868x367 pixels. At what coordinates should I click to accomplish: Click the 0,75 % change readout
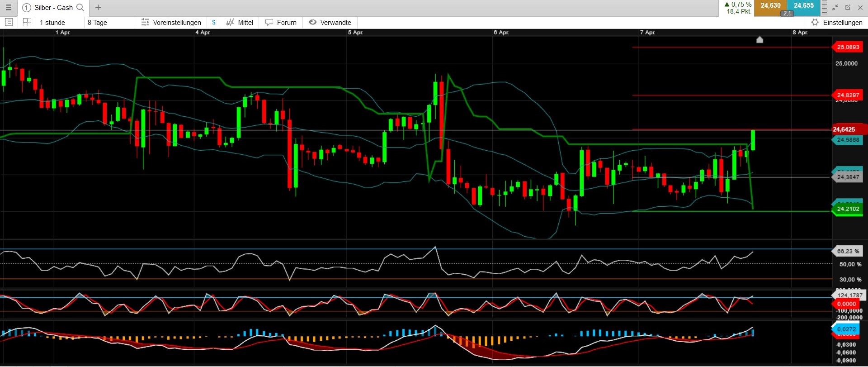[x=738, y=4]
